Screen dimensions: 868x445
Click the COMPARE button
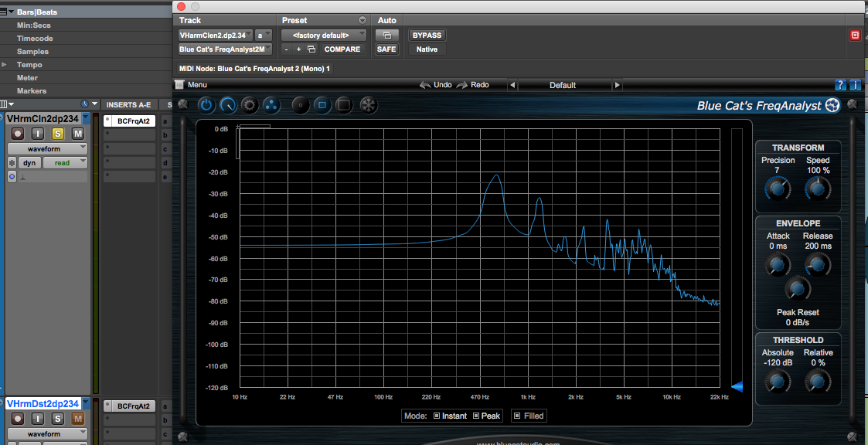point(342,49)
